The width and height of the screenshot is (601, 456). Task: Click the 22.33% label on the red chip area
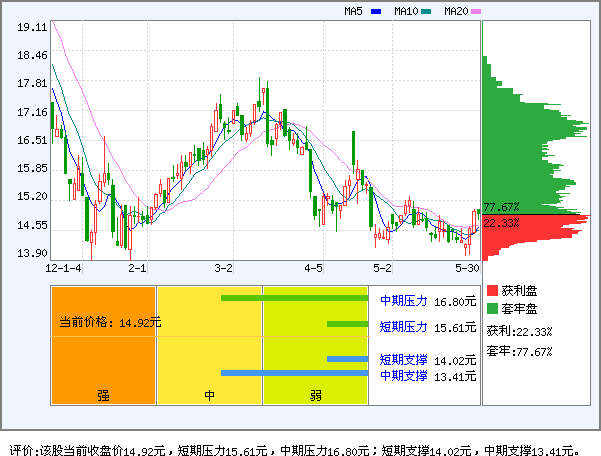501,223
